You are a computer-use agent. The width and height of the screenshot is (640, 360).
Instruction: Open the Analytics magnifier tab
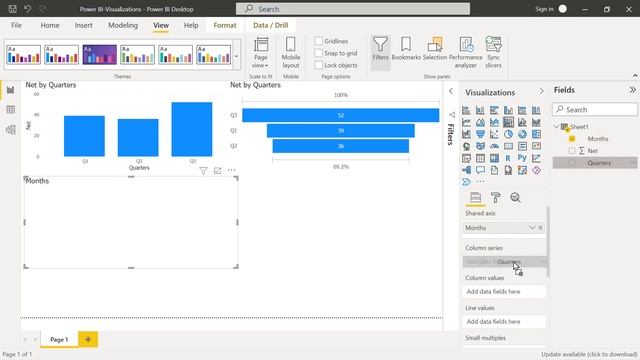(516, 198)
